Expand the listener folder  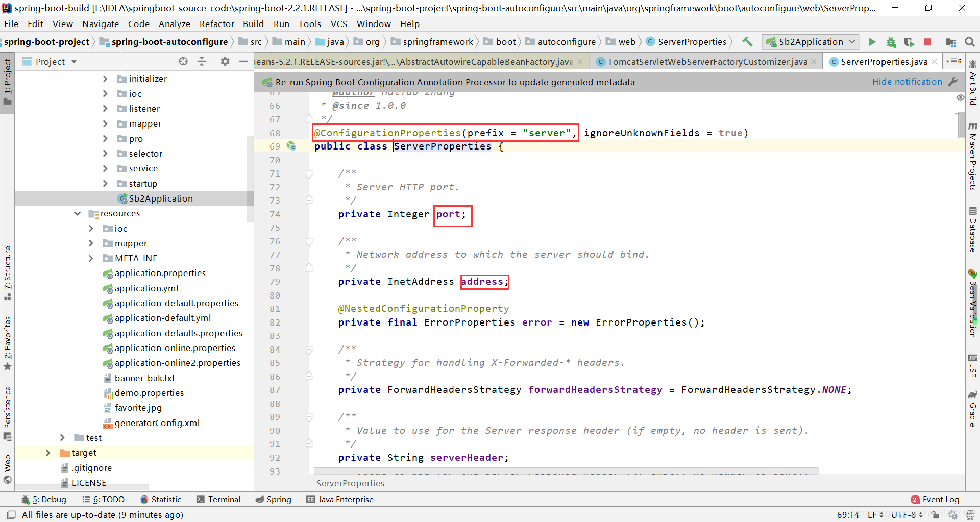[x=105, y=109]
